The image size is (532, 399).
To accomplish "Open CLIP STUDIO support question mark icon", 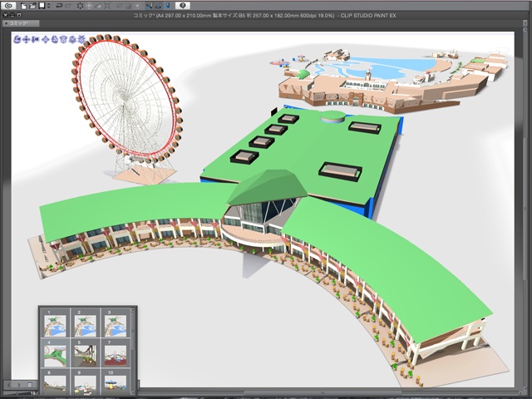I will point(183,6).
